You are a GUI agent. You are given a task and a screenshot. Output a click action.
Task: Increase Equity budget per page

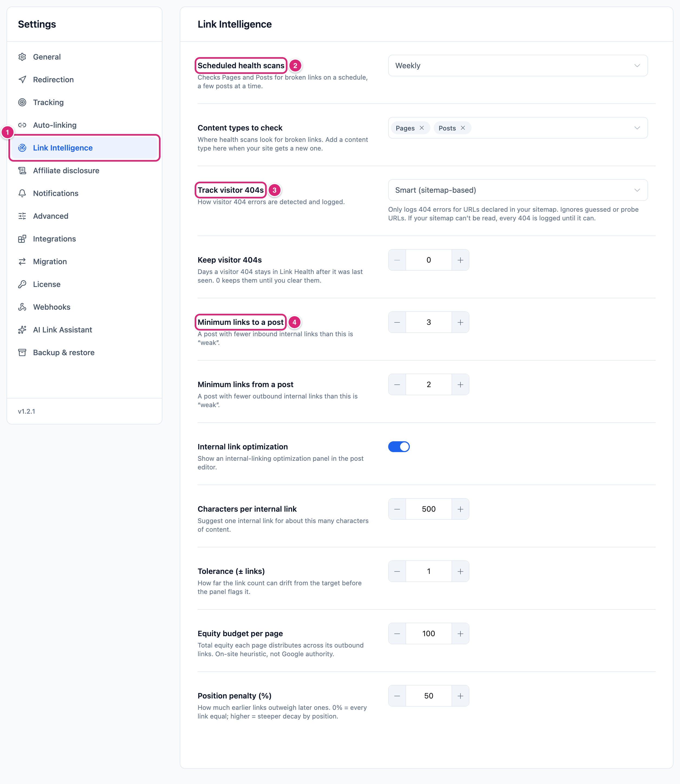460,633
